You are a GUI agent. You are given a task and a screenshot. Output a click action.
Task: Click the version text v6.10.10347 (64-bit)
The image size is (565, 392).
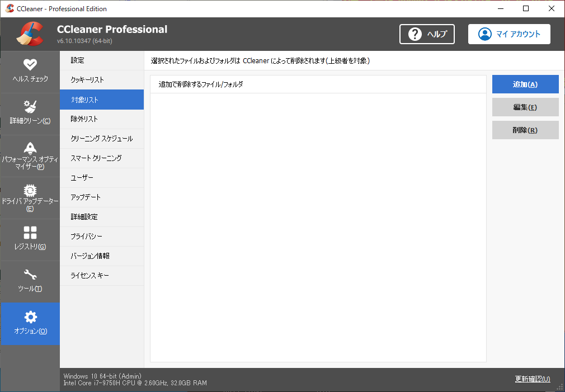coord(84,41)
